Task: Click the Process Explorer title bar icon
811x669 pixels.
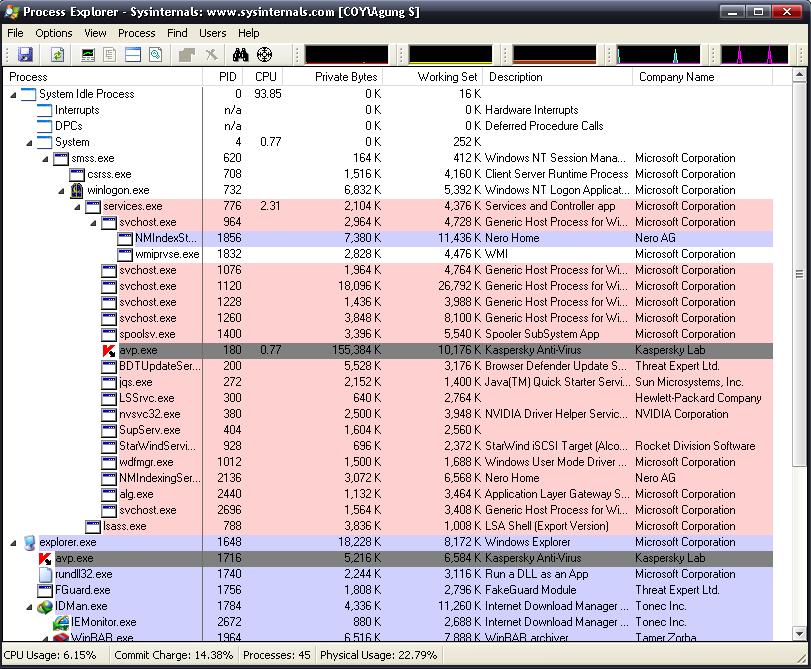Action: click(11, 11)
